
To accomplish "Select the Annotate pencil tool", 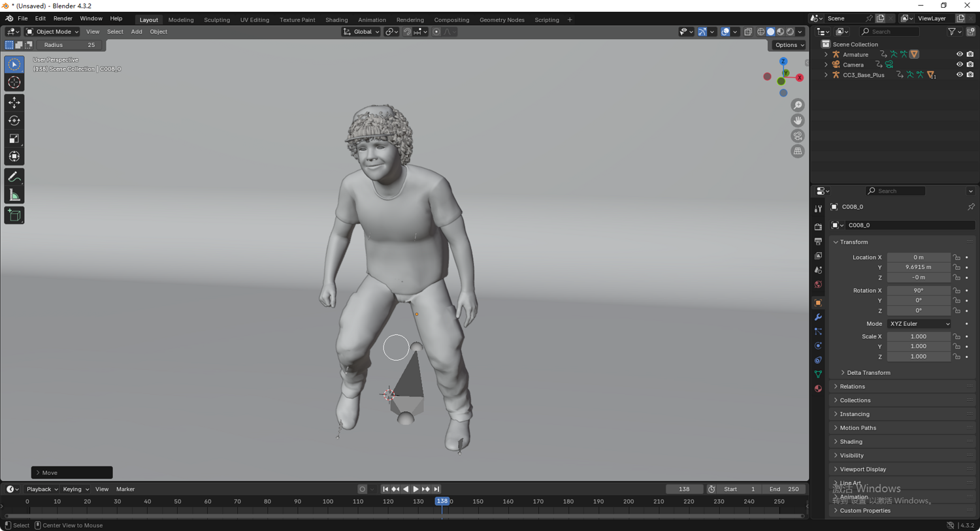I will (14, 177).
